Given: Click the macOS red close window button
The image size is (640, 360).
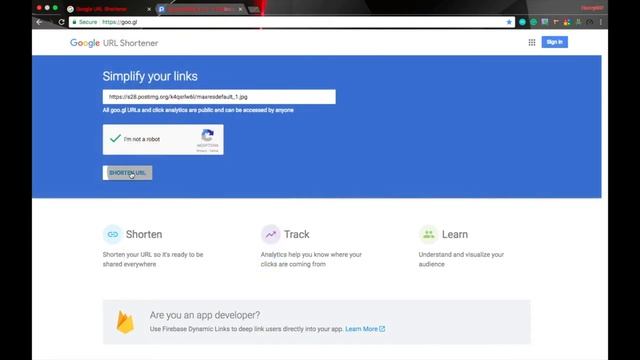Looking at the screenshot, I should pyautogui.click(x=39, y=8).
